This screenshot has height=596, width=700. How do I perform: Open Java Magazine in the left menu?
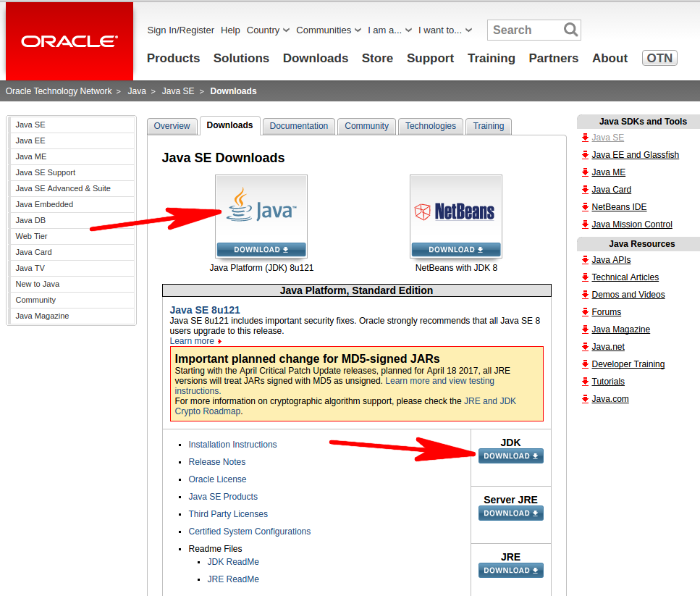(x=72, y=316)
